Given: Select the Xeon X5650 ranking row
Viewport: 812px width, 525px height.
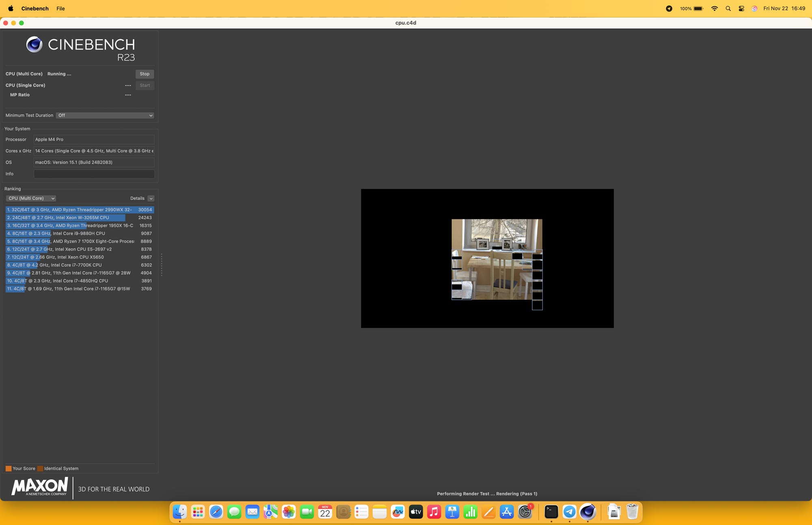Looking at the screenshot, I should click(x=80, y=257).
